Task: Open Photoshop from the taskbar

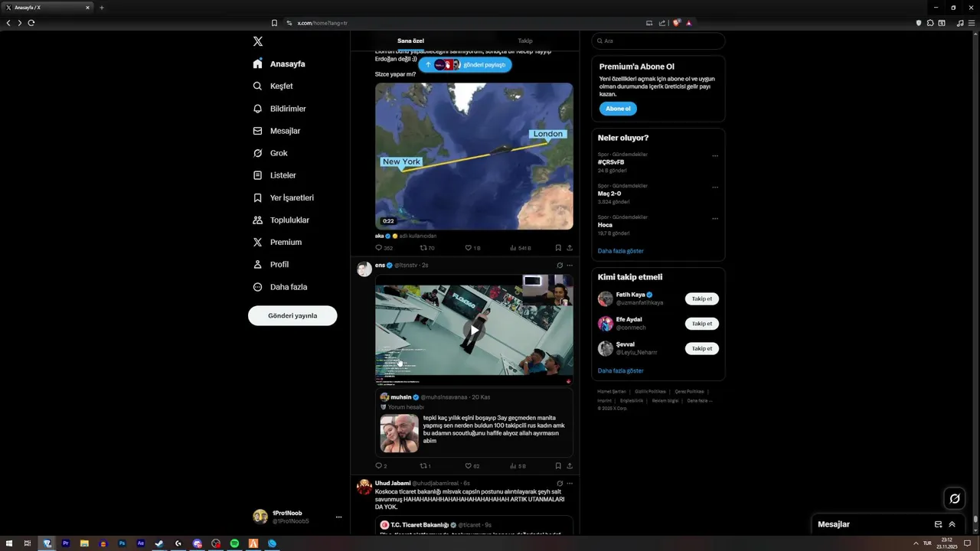Action: point(122,543)
